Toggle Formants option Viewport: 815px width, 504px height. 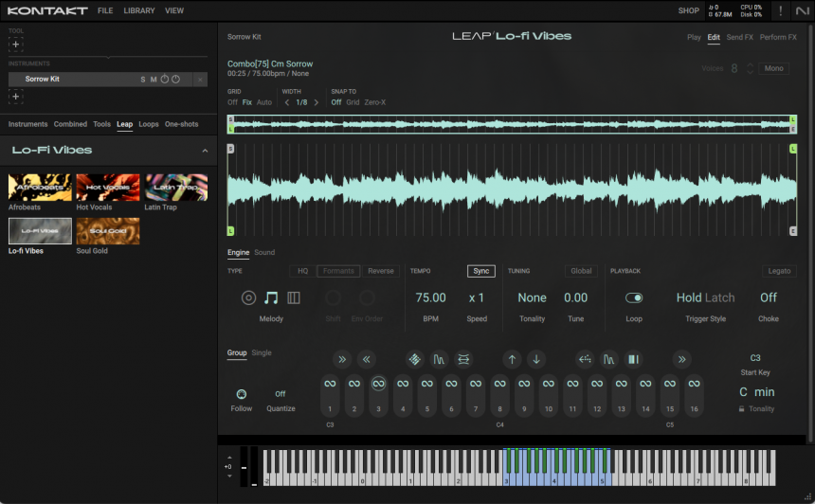click(x=338, y=271)
